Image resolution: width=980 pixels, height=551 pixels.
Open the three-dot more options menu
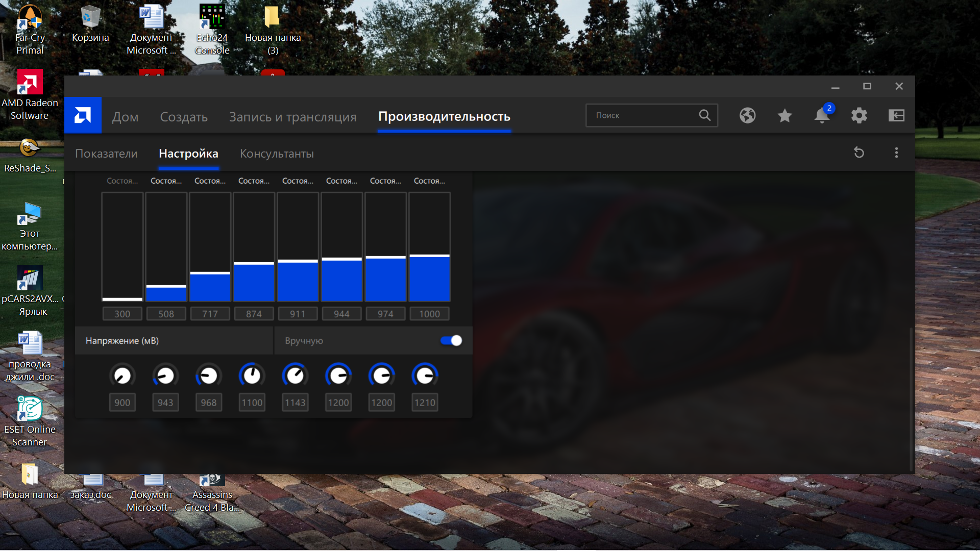[896, 153]
